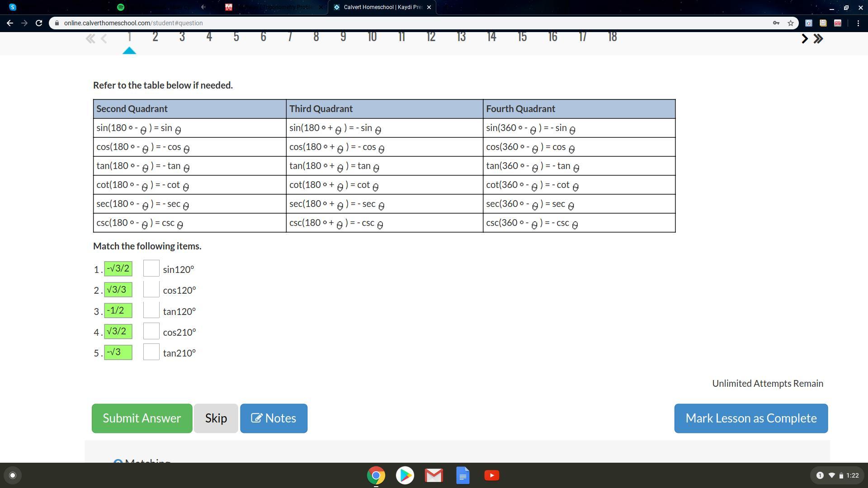Pick the green -√3/2 answer tile
The image size is (868, 488).
118,269
